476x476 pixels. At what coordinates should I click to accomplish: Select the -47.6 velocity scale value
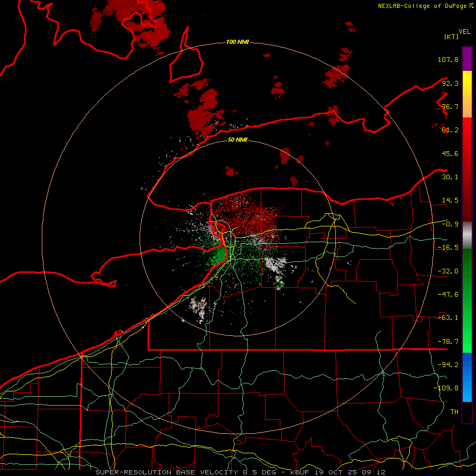448,295
